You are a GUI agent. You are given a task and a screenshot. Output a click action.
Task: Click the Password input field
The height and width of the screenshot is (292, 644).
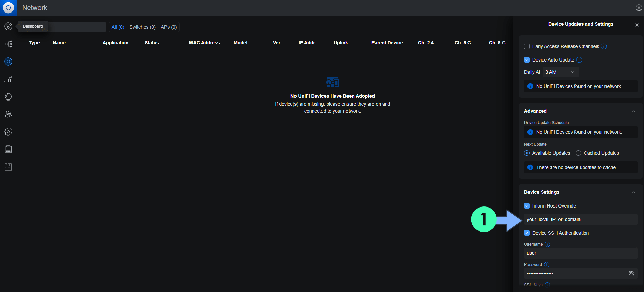pos(581,273)
